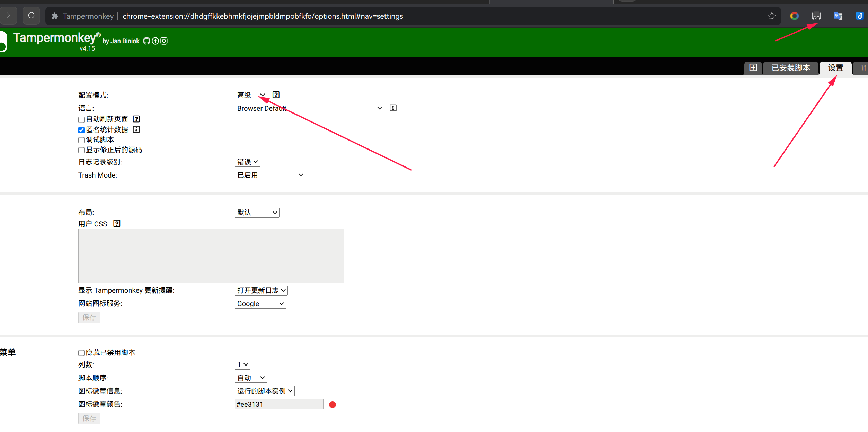
Task: Uncheck the 匿名统计数据 checkbox
Action: [81, 130]
